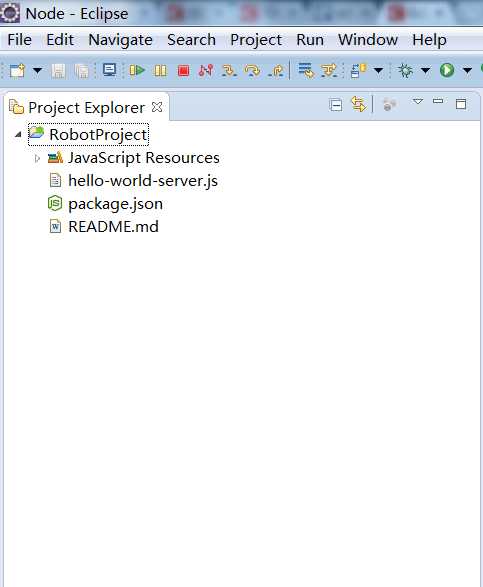Open the Search menu
Image resolution: width=483 pixels, height=587 pixels.
[191, 40]
